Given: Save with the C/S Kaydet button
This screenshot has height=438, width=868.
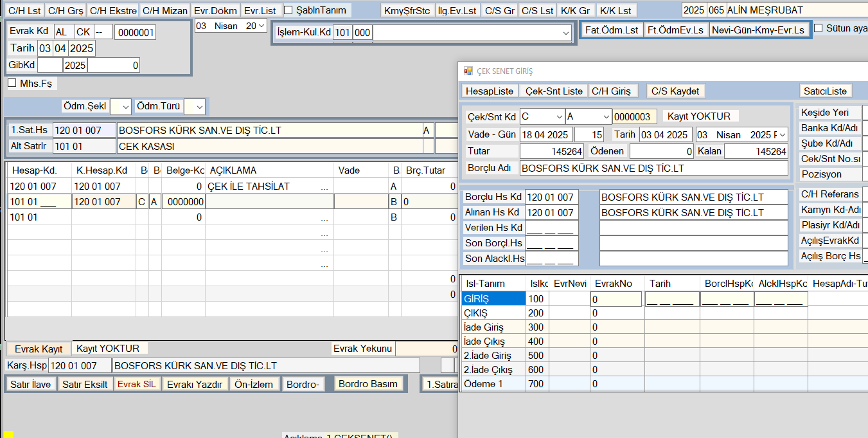Looking at the screenshot, I should tap(675, 91).
